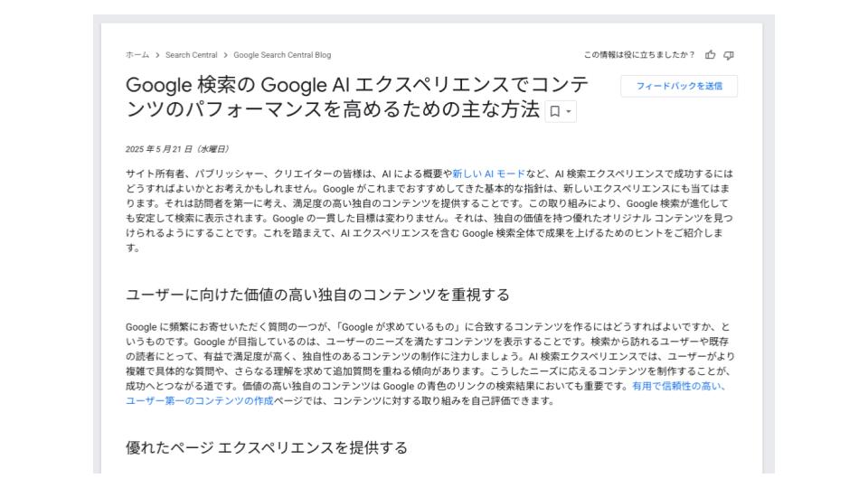Click the ユーザー第一のコンテンツの作成 link text
Screen dimensions: 868x488
pyautogui.click(x=200, y=400)
